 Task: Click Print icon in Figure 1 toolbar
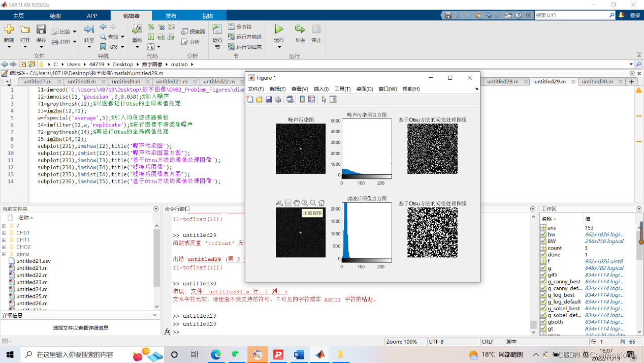(278, 99)
